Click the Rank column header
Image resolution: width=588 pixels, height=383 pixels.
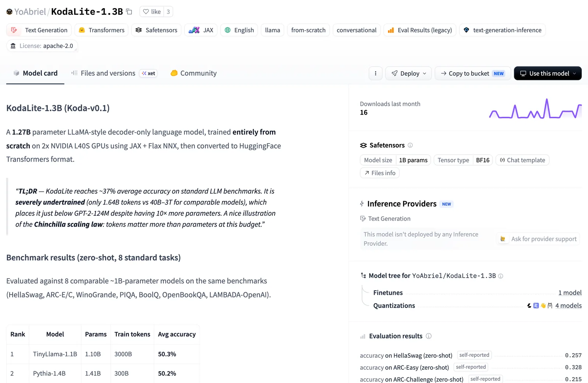point(18,334)
